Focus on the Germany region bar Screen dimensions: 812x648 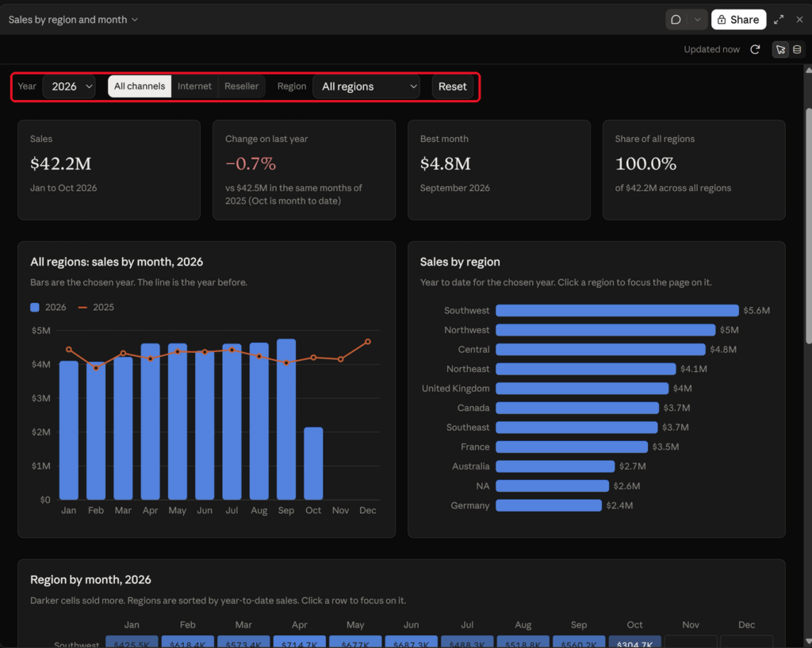(x=549, y=505)
